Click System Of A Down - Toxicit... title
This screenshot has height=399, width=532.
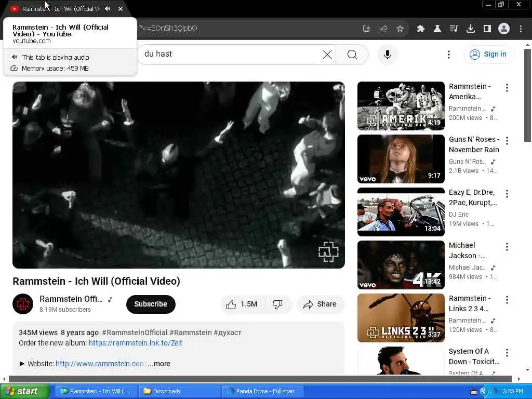point(474,356)
